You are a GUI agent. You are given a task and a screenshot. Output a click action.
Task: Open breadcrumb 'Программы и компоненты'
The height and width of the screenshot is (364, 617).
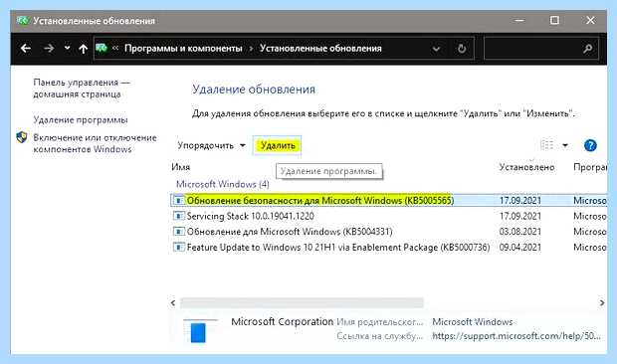pyautogui.click(x=183, y=49)
